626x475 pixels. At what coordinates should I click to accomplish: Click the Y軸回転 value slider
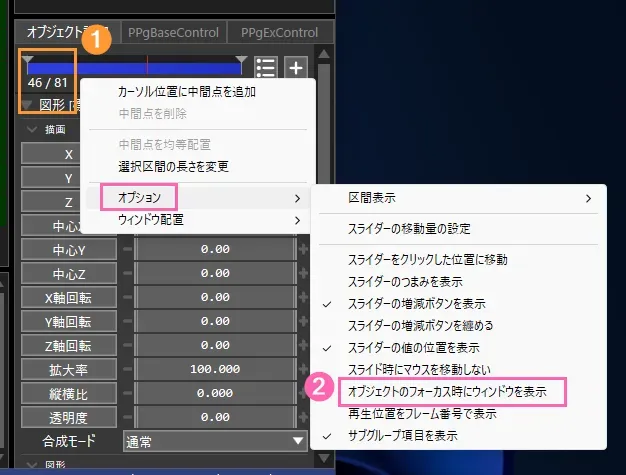point(215,321)
